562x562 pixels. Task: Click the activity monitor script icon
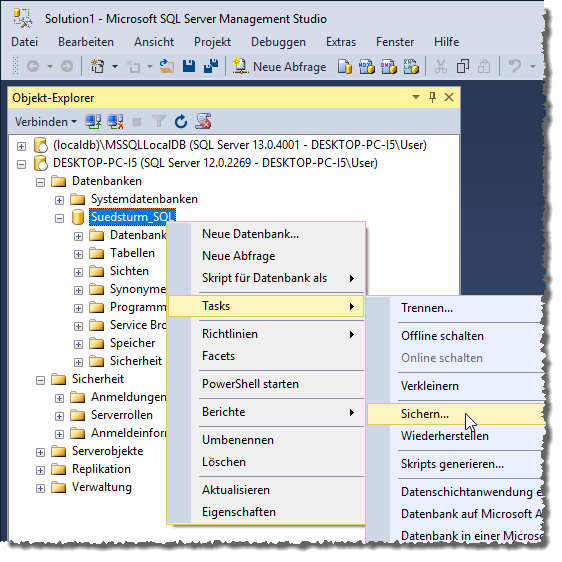click(203, 122)
